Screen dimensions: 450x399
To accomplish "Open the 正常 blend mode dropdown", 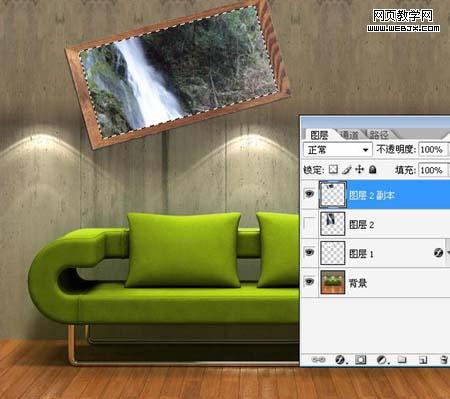I will click(x=338, y=150).
